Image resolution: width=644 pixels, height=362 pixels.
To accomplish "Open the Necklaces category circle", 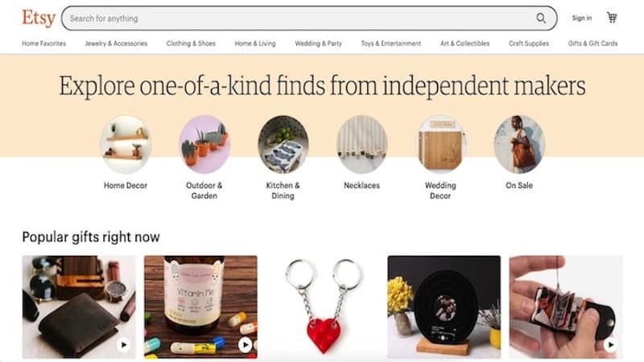I will point(361,144).
